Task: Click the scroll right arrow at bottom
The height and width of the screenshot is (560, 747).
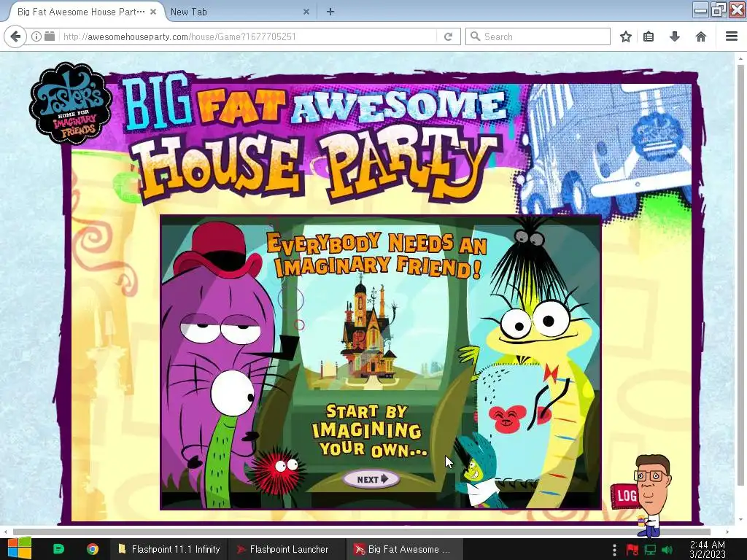Action: click(727, 532)
